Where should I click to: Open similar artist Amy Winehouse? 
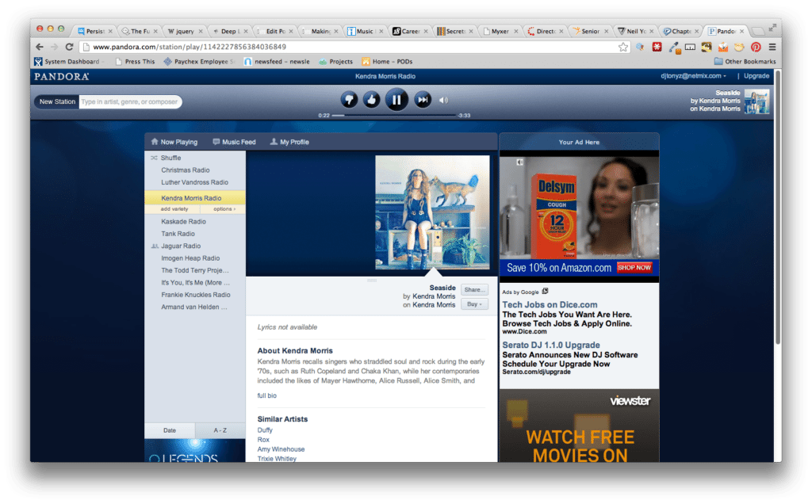point(281,449)
